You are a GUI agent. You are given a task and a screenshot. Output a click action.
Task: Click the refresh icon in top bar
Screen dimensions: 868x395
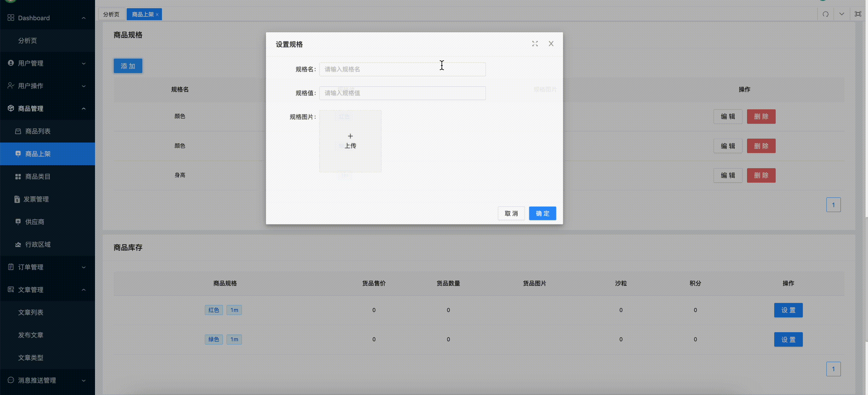(x=825, y=14)
